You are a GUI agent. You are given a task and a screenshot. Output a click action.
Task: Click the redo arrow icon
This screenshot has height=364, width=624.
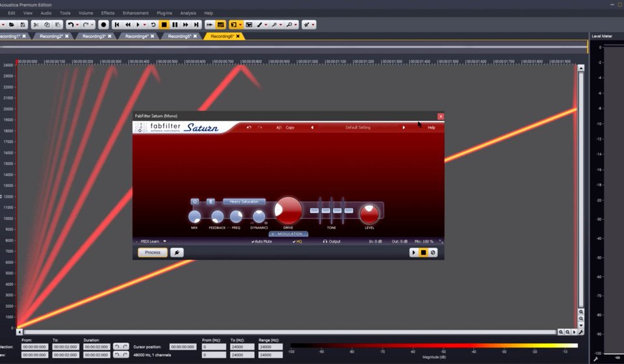(x=86, y=25)
